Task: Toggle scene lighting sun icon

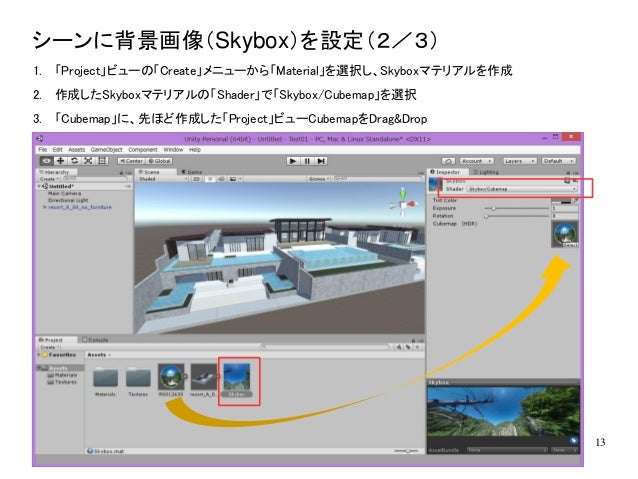Action: [x=211, y=179]
